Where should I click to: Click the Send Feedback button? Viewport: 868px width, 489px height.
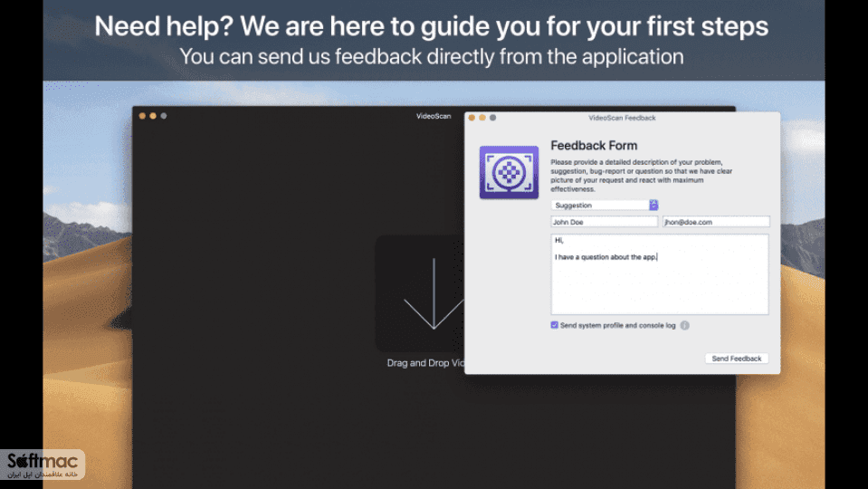736,359
